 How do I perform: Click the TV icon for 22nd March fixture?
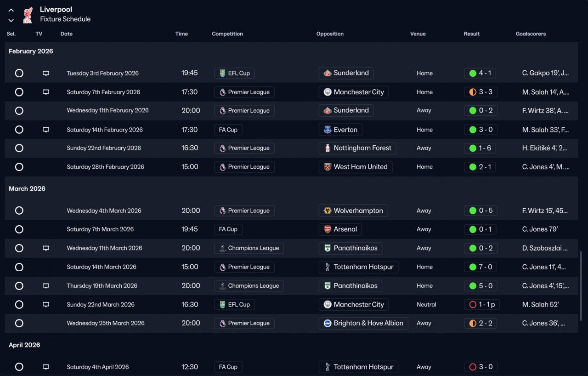(46, 304)
